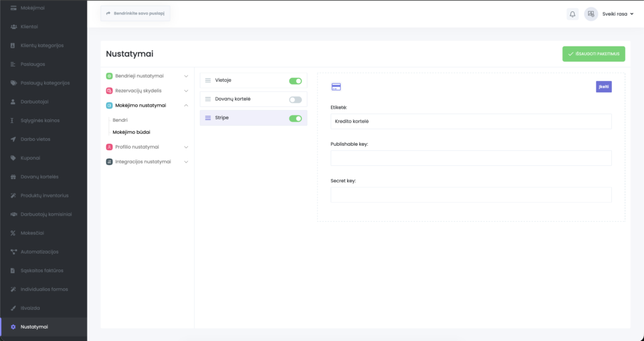Viewport: 644px width, 341px height.
Task: Click the Automatizacijos icon in sidebar
Action: (14, 252)
